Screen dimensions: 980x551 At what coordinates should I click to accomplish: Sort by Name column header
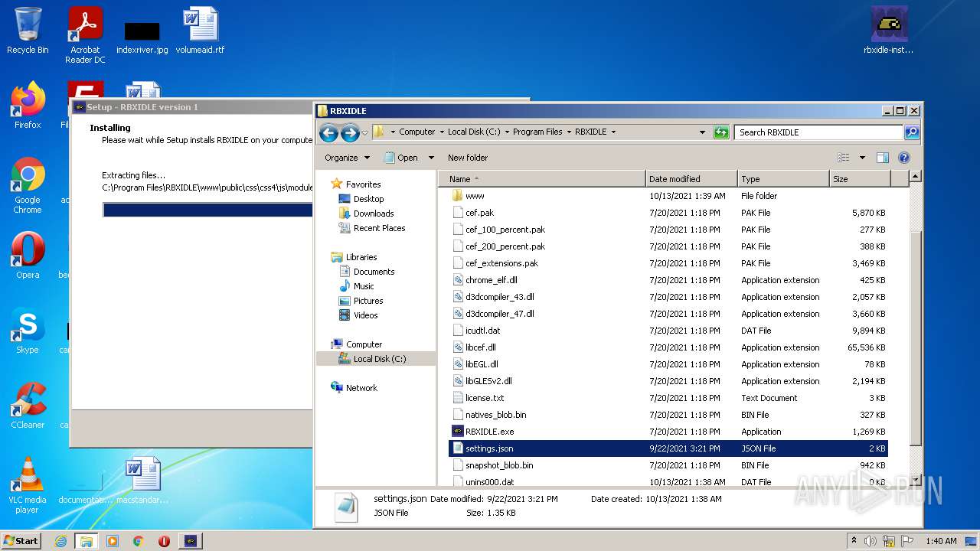click(542, 179)
